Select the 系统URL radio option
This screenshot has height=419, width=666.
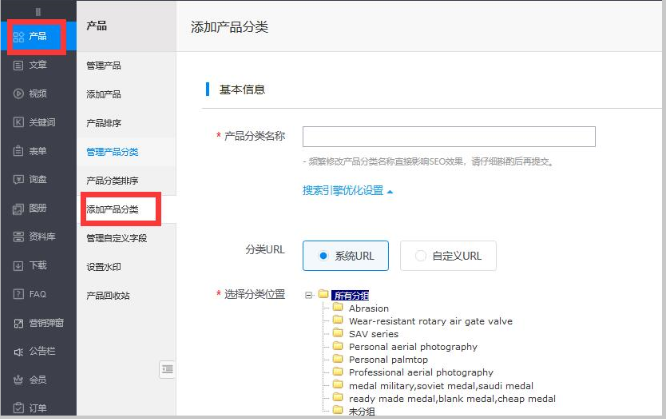click(x=323, y=256)
